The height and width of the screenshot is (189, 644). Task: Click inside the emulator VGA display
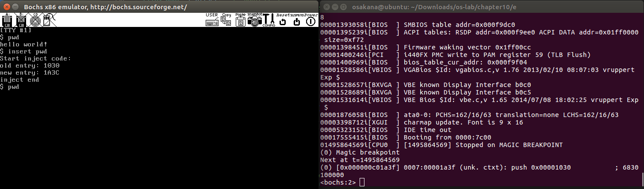159,132
